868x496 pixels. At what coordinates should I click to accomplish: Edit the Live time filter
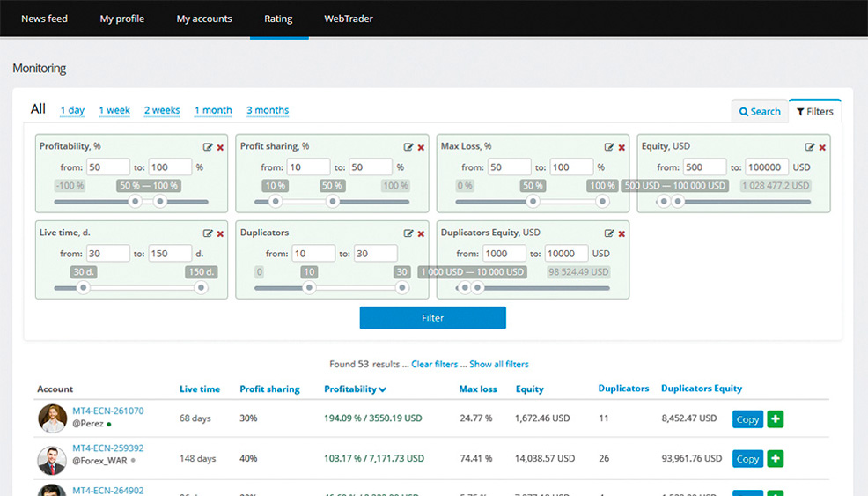(x=208, y=233)
